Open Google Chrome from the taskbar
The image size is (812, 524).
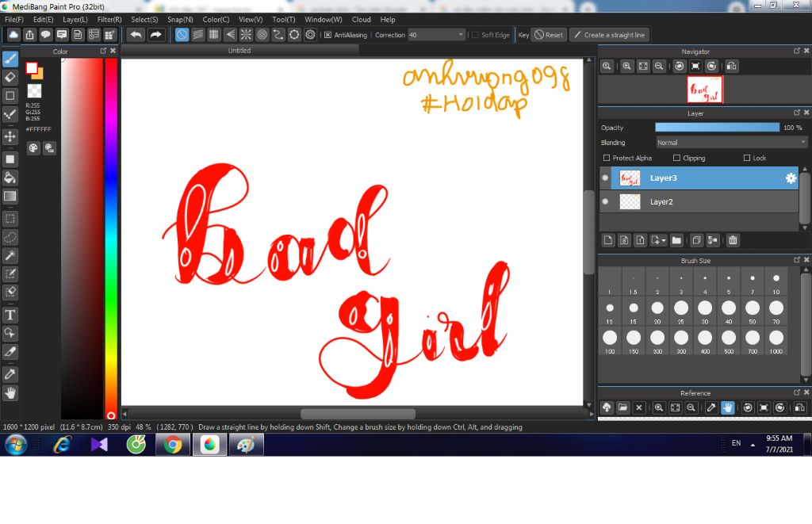click(x=173, y=445)
